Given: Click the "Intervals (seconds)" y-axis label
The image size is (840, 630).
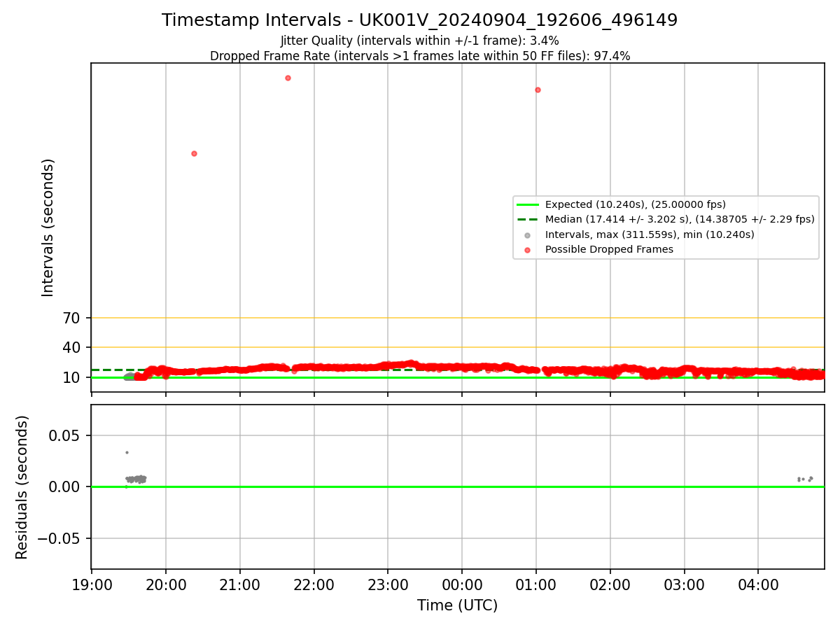Looking at the screenshot, I should [48, 227].
